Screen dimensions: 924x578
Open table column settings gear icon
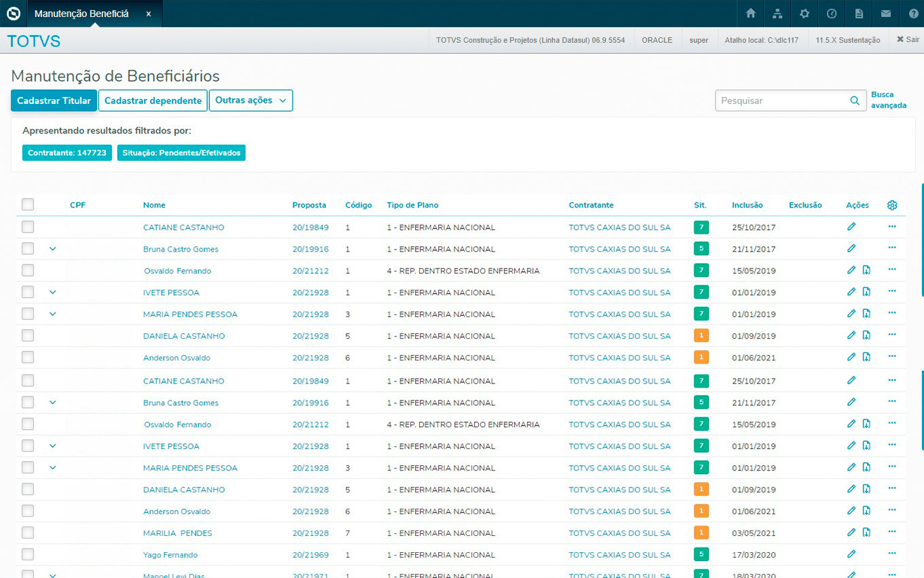pos(892,205)
